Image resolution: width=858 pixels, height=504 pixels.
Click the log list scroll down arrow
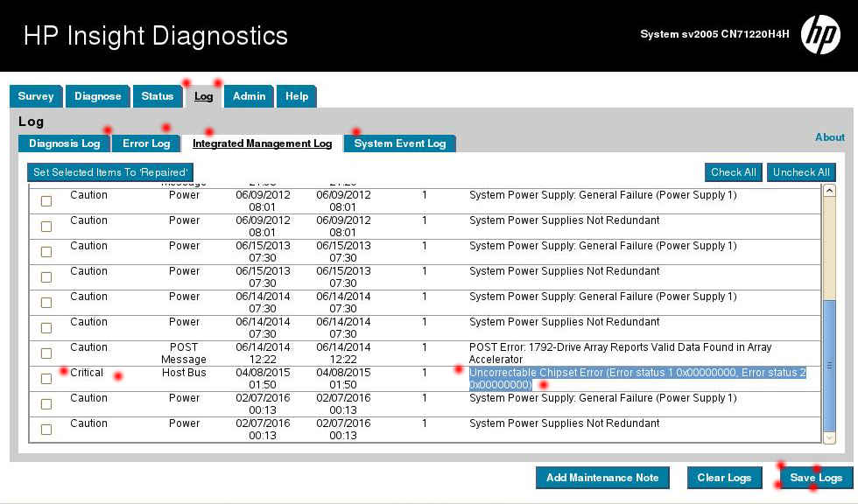(830, 437)
